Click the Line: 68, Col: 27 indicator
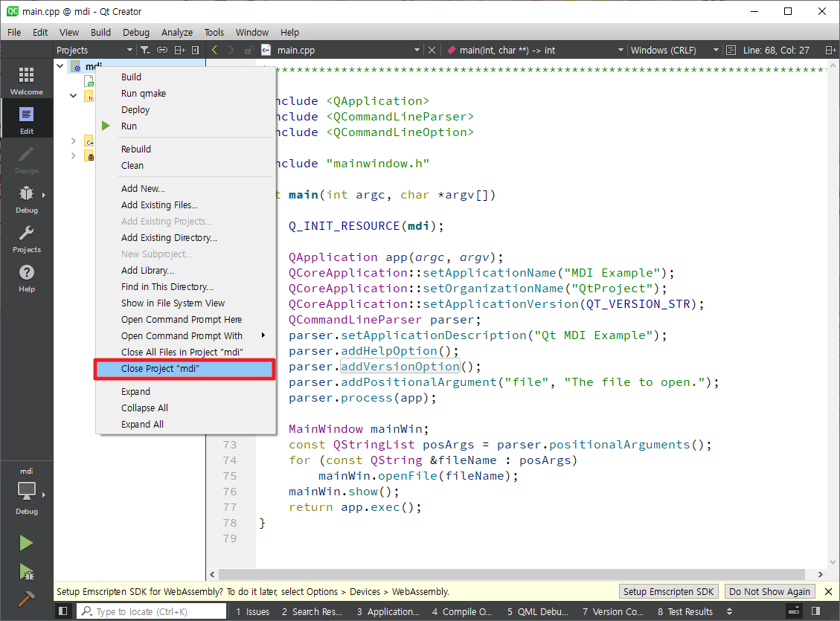This screenshot has height=621, width=840. [776, 50]
